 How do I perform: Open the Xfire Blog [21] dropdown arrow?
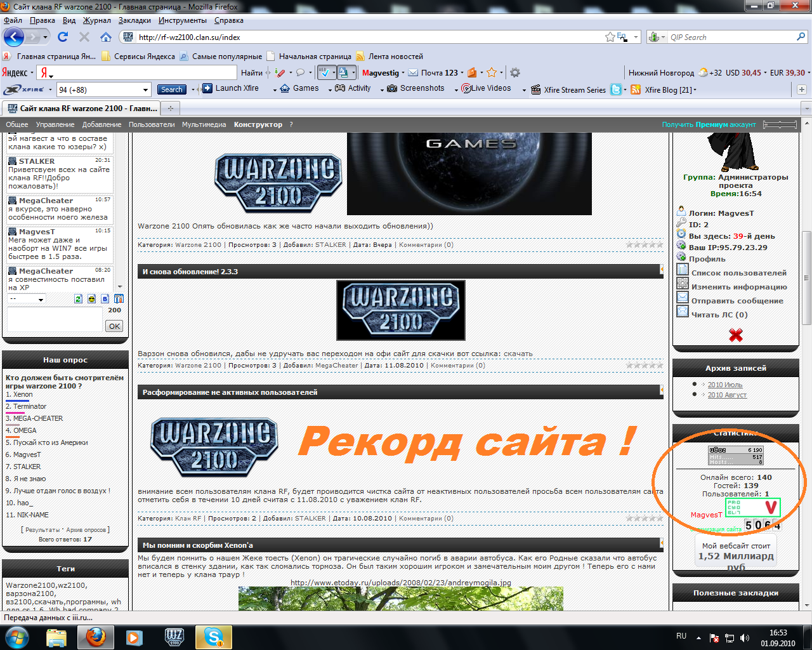[x=695, y=90]
